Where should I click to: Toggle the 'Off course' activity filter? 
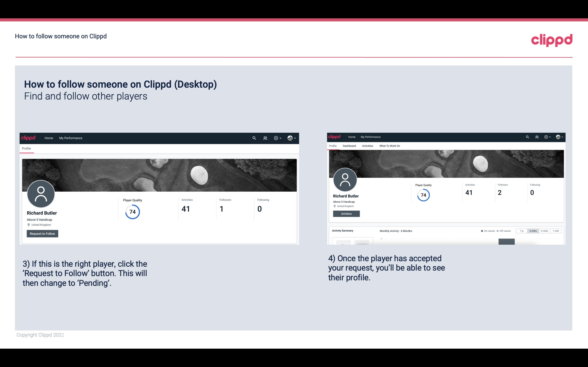[505, 231]
